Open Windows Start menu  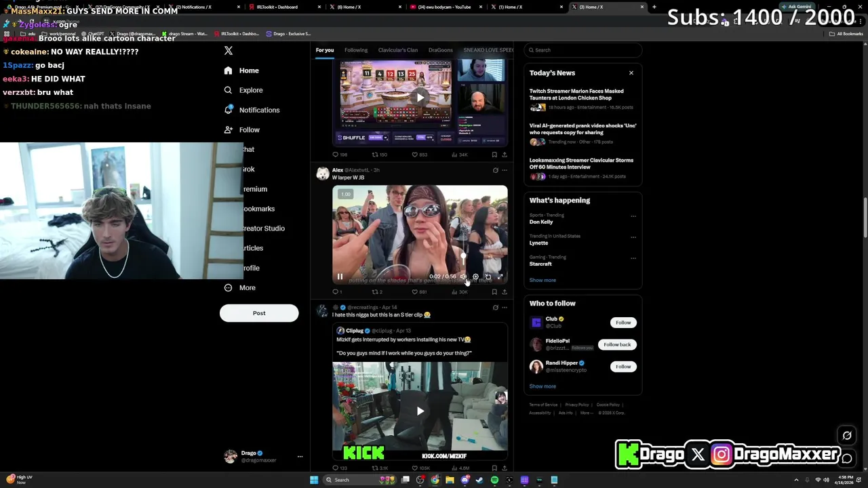(314, 480)
